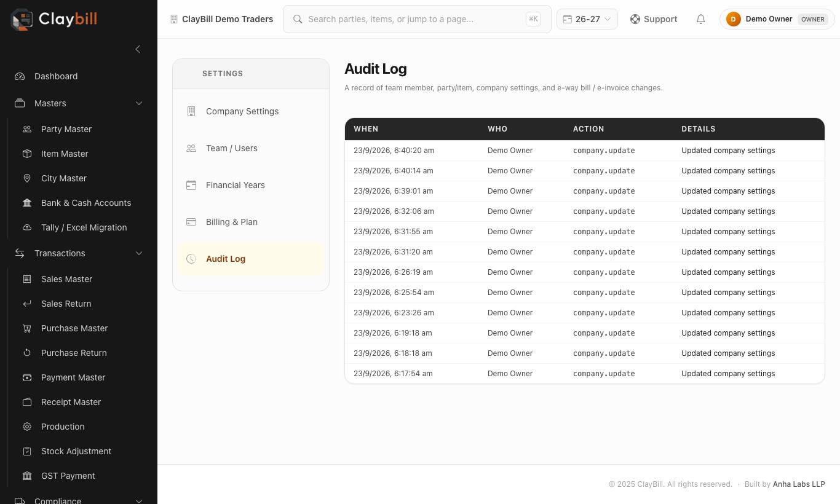
Task: Click the Support lifebuoy icon
Action: [635, 19]
